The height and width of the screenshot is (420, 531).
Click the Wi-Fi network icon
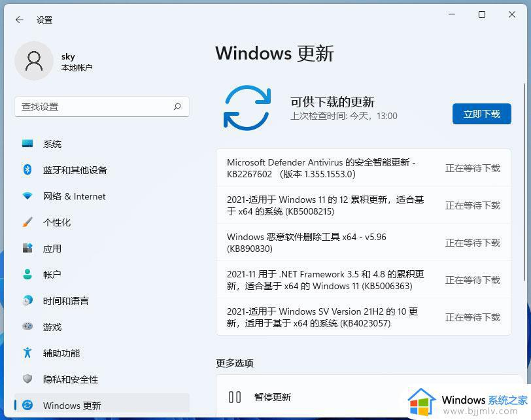point(27,196)
